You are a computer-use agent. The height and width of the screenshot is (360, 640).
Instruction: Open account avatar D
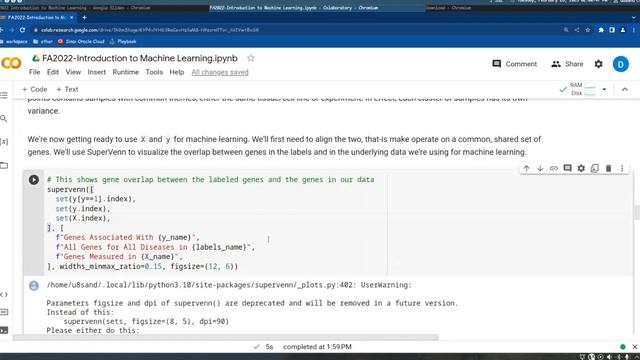coord(620,64)
